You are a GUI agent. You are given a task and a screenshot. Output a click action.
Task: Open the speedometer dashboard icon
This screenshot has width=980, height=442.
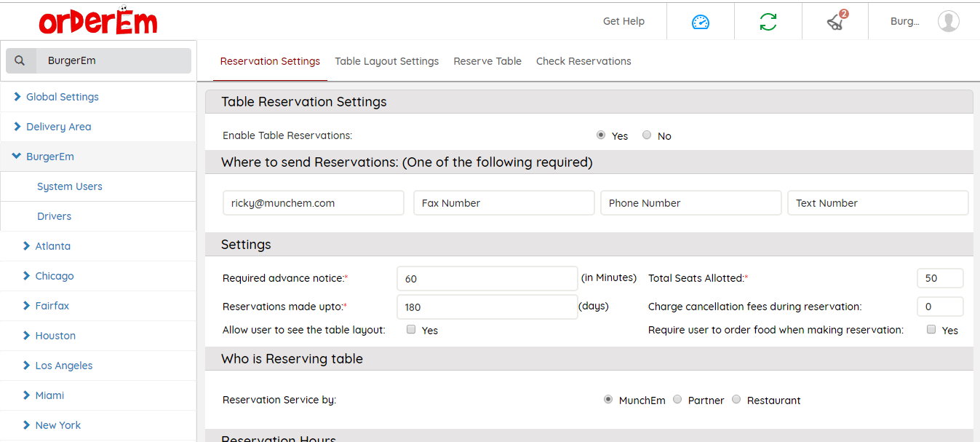(x=700, y=22)
